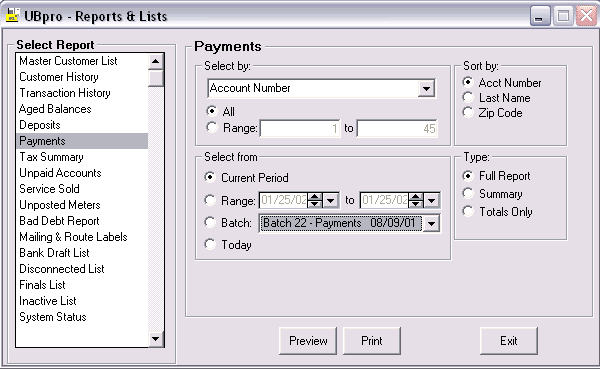Choose Transaction History in report list

(82, 93)
